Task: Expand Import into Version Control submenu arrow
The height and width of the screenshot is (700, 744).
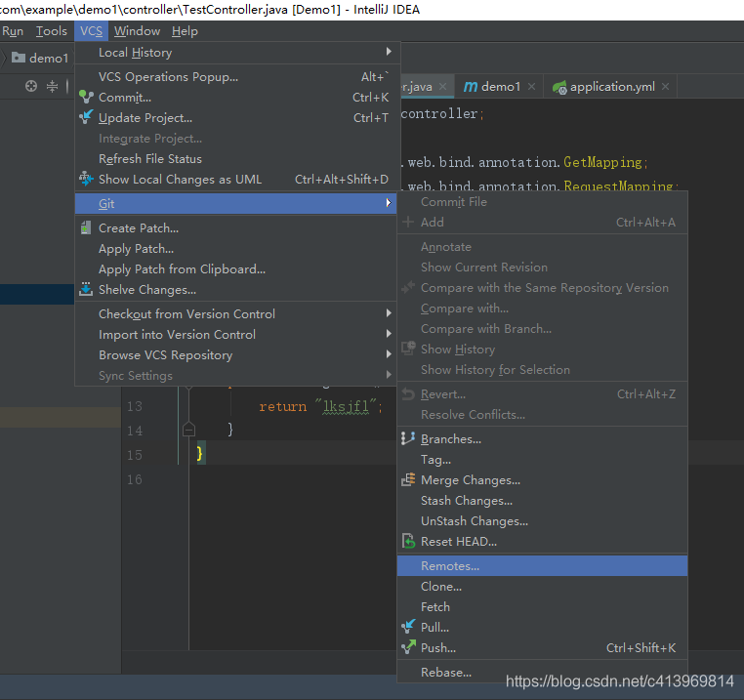Action: [389, 334]
